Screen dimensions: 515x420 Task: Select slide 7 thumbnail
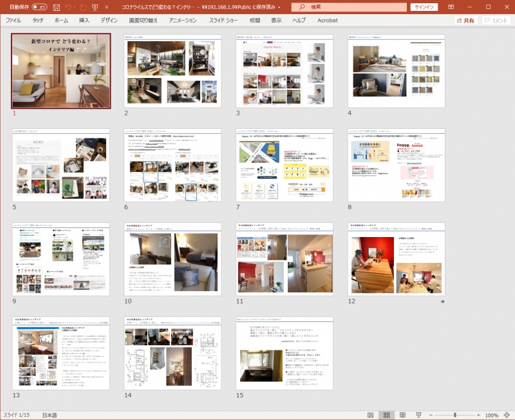click(x=284, y=165)
